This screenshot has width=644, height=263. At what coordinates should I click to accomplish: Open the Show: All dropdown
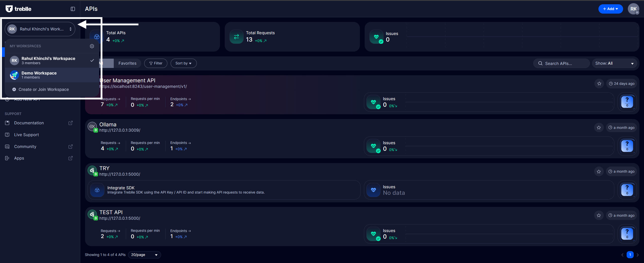pyautogui.click(x=614, y=63)
